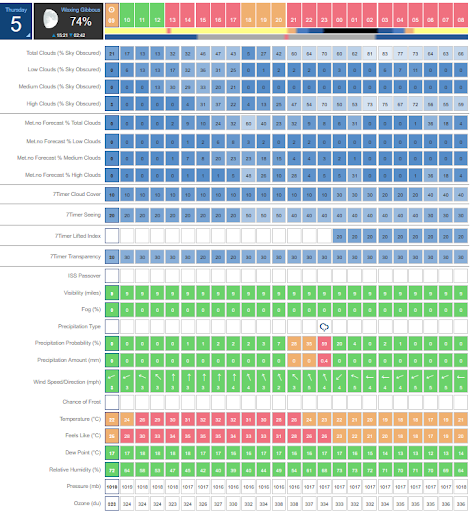Click the wind arrow in the 08 column
470x512 pixels.
coord(461,377)
